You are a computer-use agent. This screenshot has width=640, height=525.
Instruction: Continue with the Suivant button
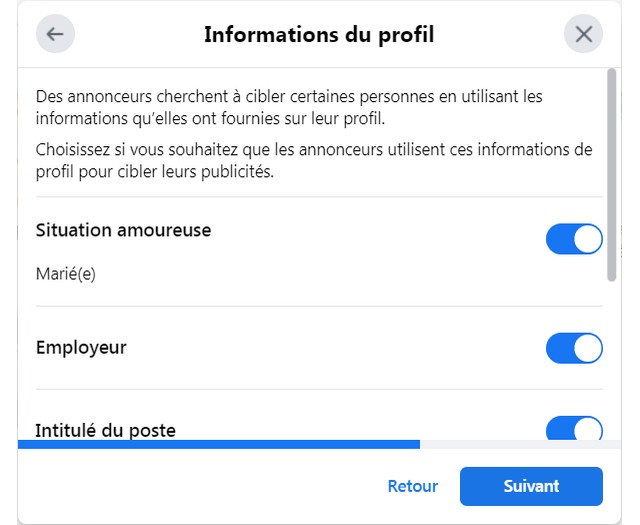(531, 486)
